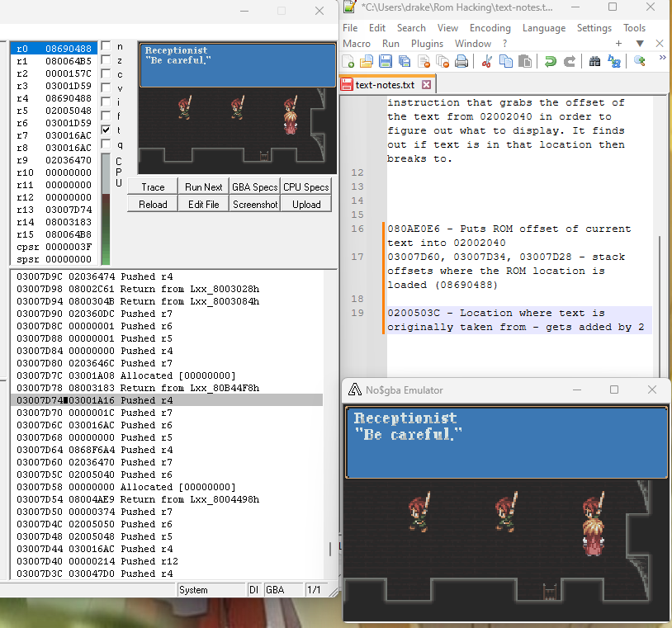Click the Run Next button

coord(204,187)
